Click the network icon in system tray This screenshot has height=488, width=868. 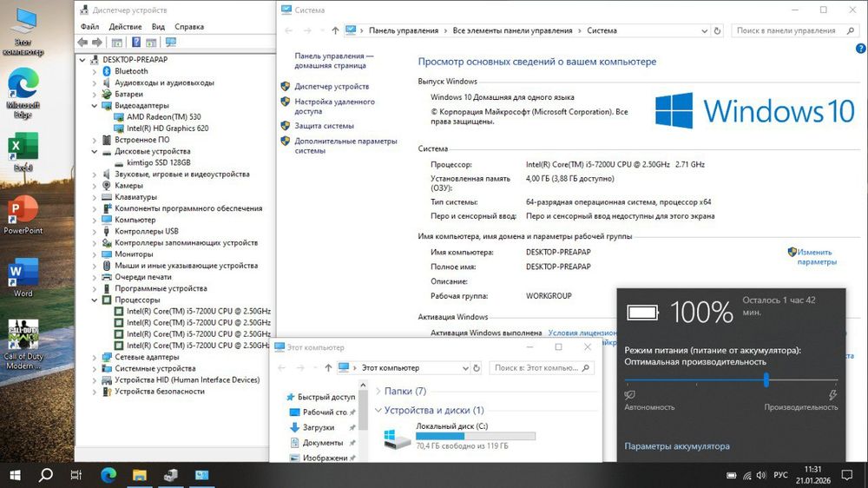(746, 475)
